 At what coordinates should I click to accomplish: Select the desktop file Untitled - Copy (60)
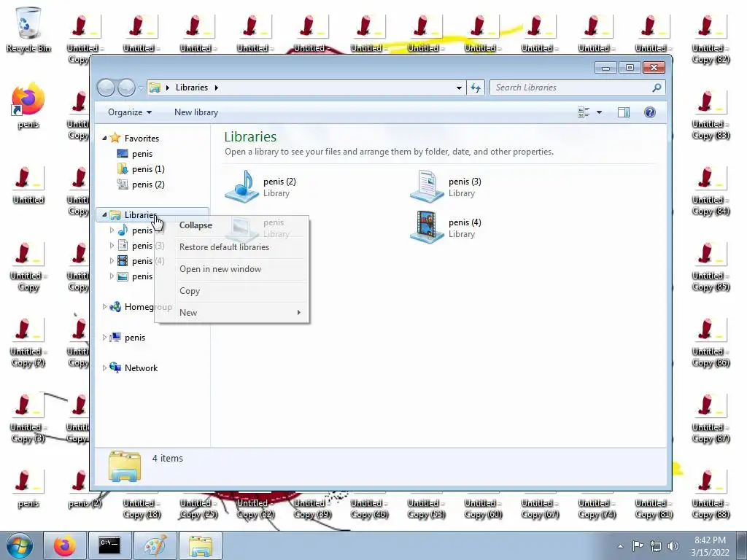[x=483, y=508]
